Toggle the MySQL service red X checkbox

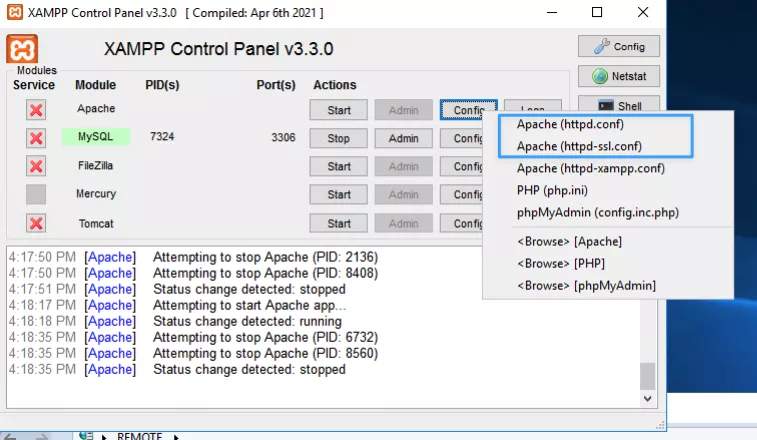(36, 138)
